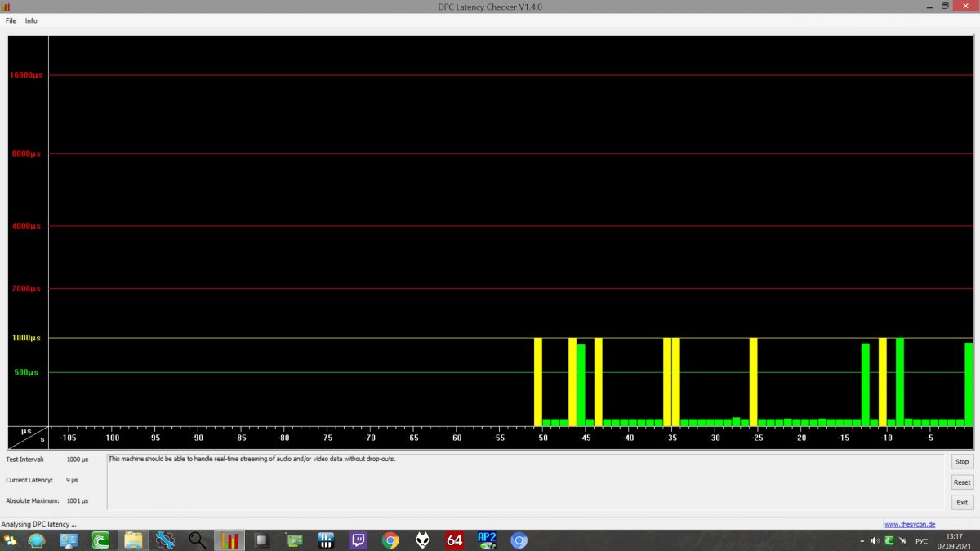Screen dimensions: 980x551
Task: Open the blue gear-and-wrench taskbar icon
Action: (166, 540)
